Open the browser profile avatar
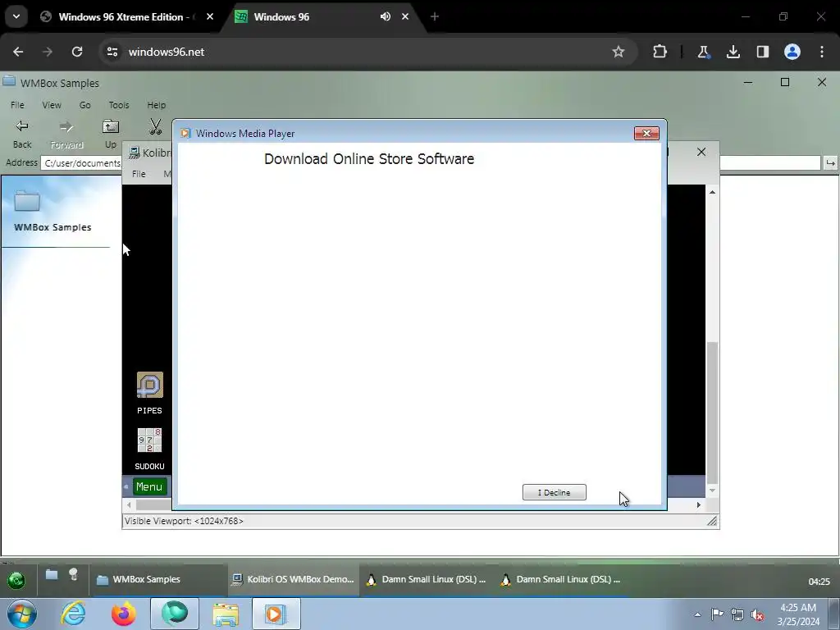Viewport: 840px width, 630px height. (x=792, y=52)
